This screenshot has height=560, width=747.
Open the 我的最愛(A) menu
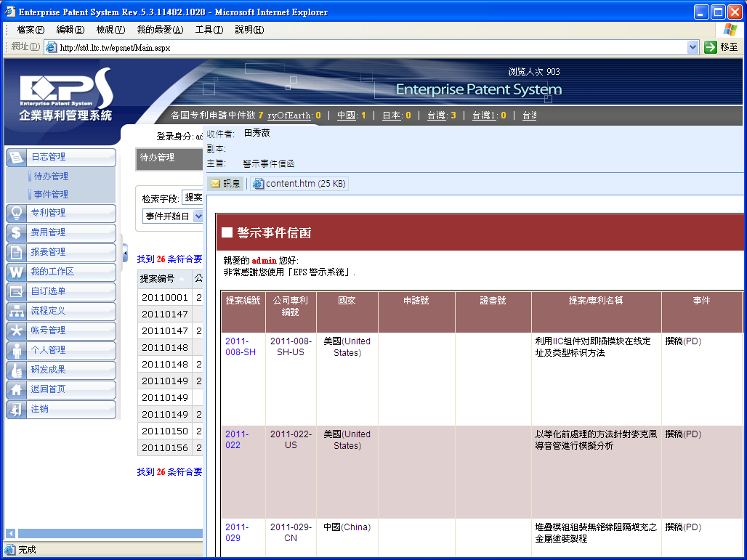tap(160, 30)
